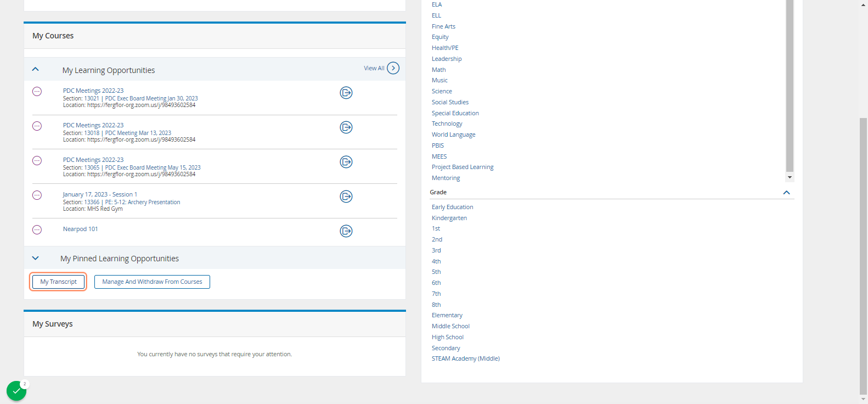Select World Language subject filter
This screenshot has width=868, height=404.
(x=454, y=134)
